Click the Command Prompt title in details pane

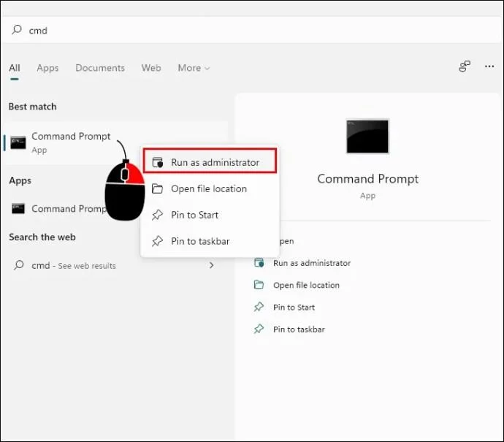click(367, 179)
